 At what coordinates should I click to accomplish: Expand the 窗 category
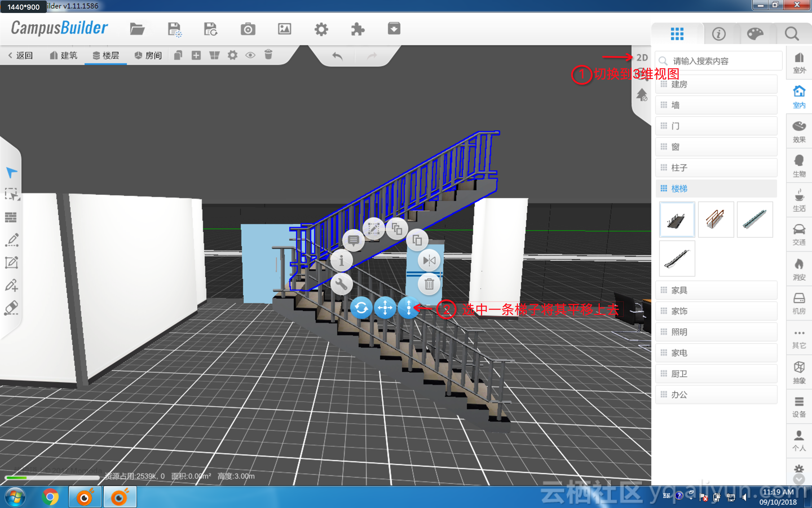click(716, 147)
